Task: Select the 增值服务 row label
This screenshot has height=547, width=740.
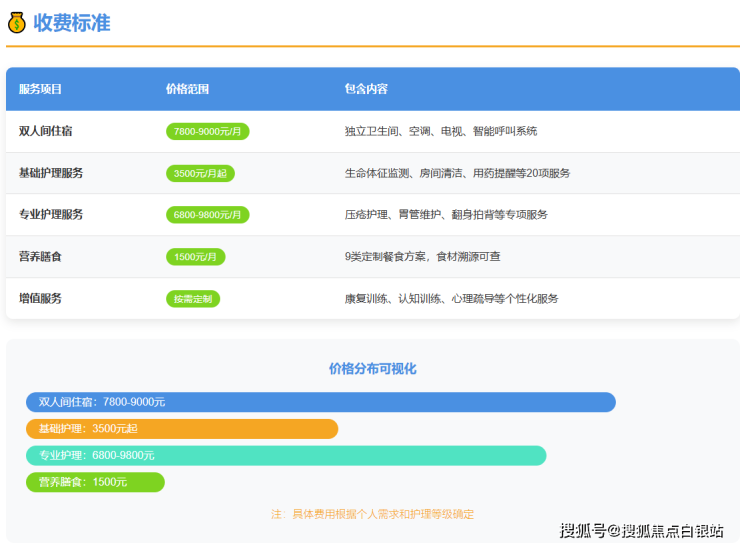Action: tap(40, 299)
